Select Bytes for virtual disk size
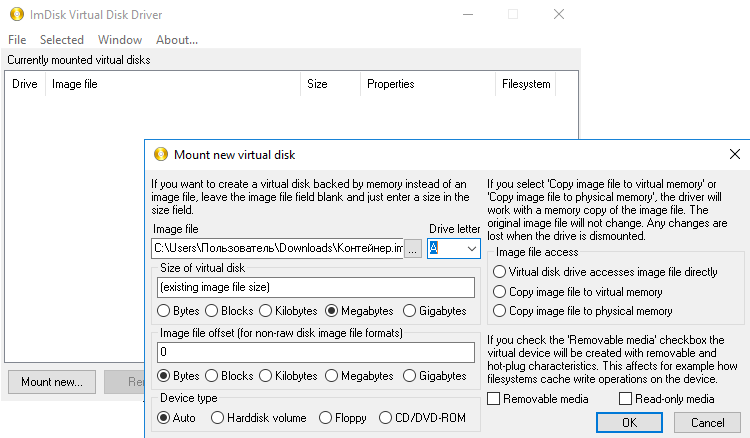750x438 pixels. click(x=178, y=311)
